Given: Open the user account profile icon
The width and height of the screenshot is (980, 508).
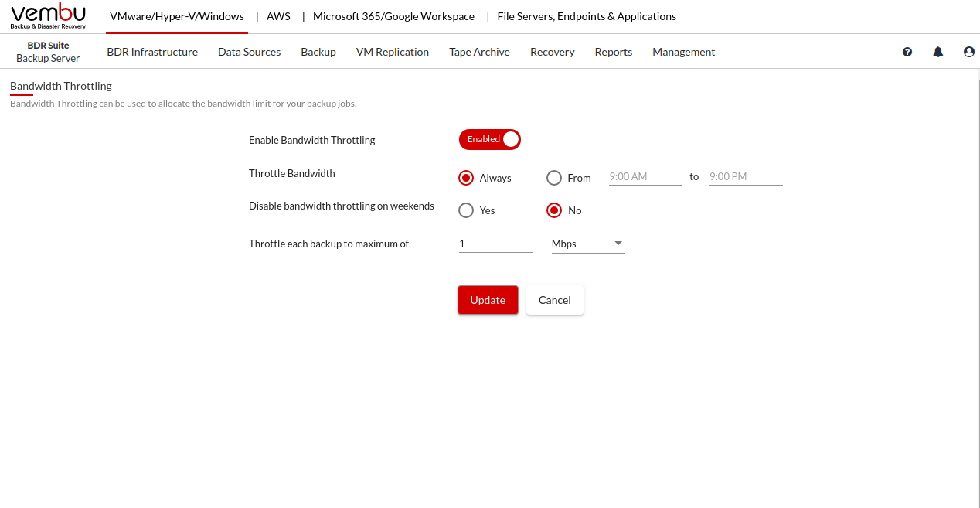Looking at the screenshot, I should [969, 52].
